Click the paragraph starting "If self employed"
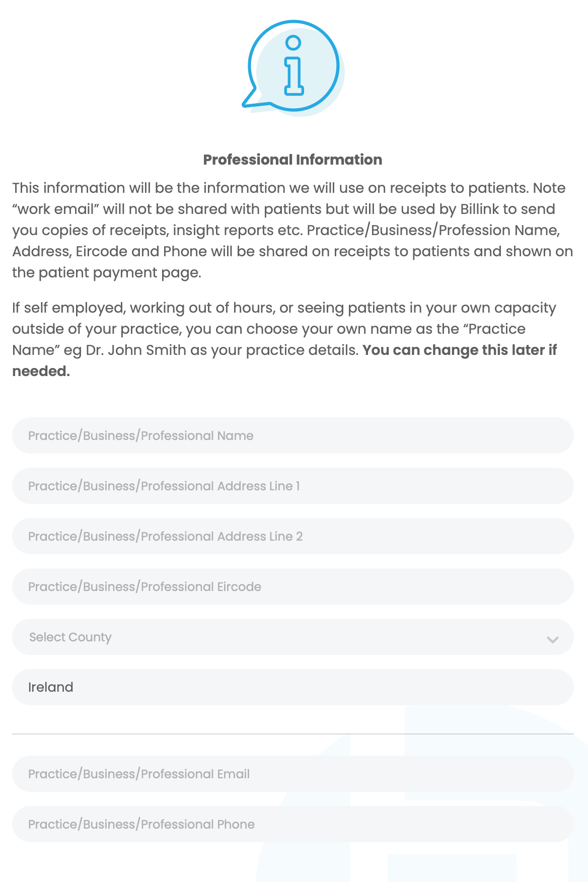Screen dimensions: 588x882 point(284,329)
